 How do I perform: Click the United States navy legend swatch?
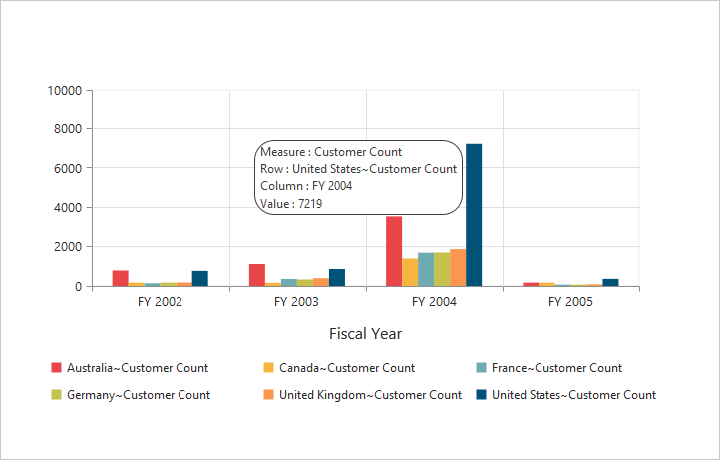tap(481, 395)
